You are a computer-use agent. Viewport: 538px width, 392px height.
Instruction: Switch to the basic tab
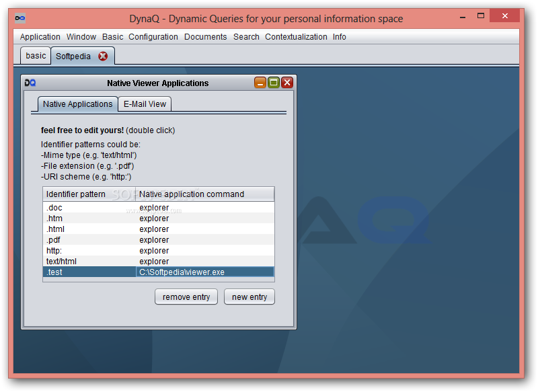pyautogui.click(x=36, y=56)
